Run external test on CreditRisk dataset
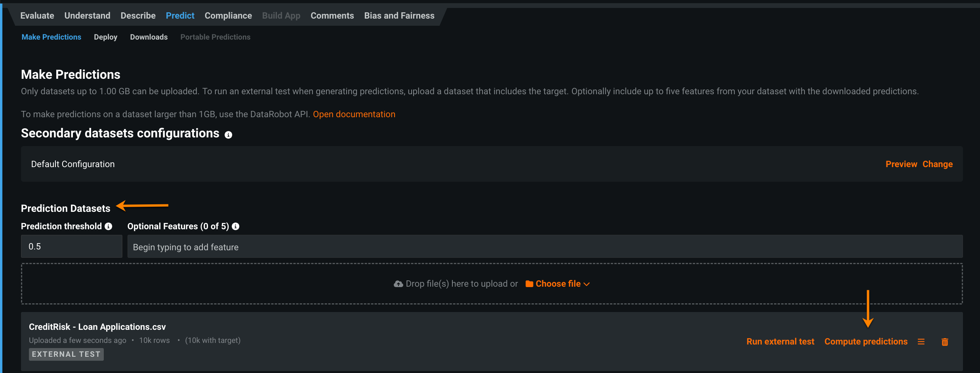The height and width of the screenshot is (373, 980). click(x=780, y=342)
